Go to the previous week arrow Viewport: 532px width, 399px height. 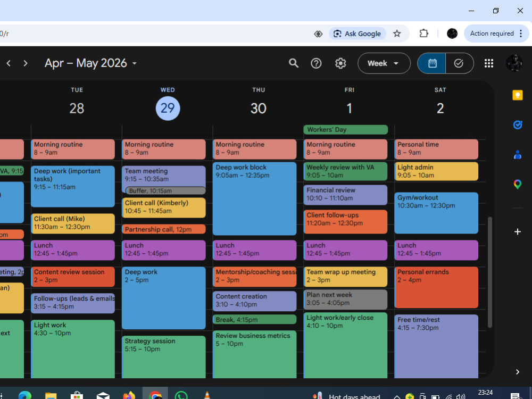pyautogui.click(x=9, y=63)
